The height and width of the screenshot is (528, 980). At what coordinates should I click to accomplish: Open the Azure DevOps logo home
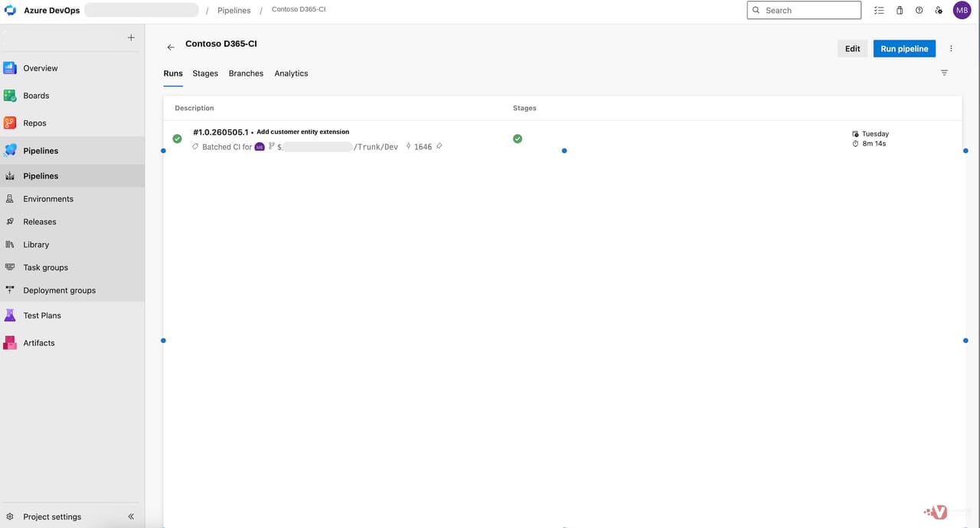[x=11, y=11]
